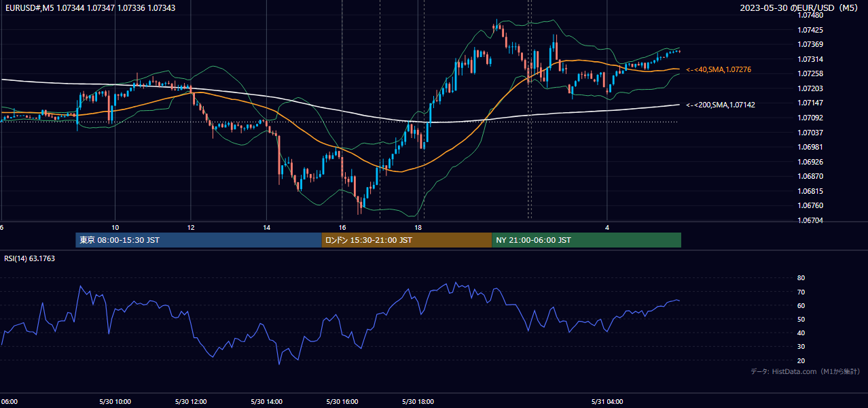Click the 06:00 label on the bottom time axis
This screenshot has height=408, width=868.
pyautogui.click(x=10, y=401)
